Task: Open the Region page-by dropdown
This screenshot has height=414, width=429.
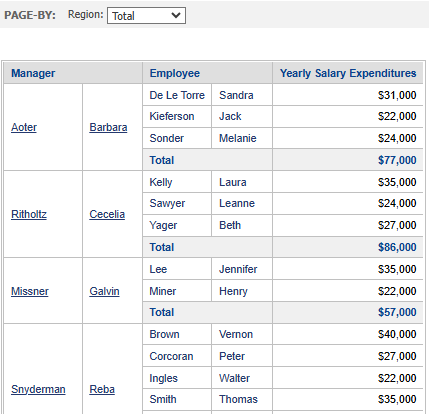Action: tap(146, 16)
